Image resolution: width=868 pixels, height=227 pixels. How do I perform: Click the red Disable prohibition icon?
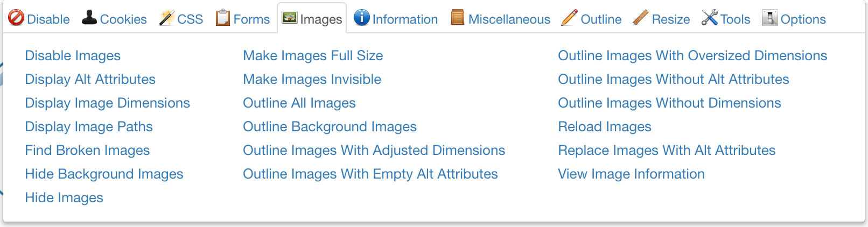16,18
